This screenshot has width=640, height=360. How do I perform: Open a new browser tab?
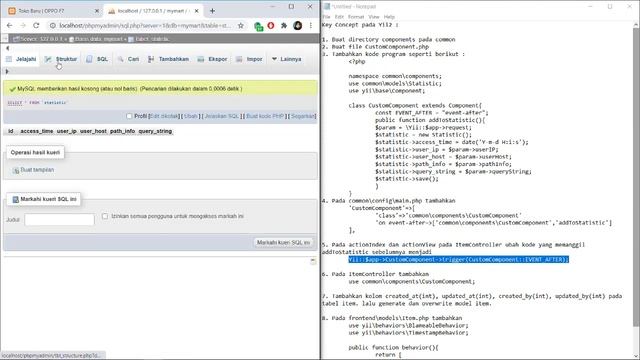(212, 11)
